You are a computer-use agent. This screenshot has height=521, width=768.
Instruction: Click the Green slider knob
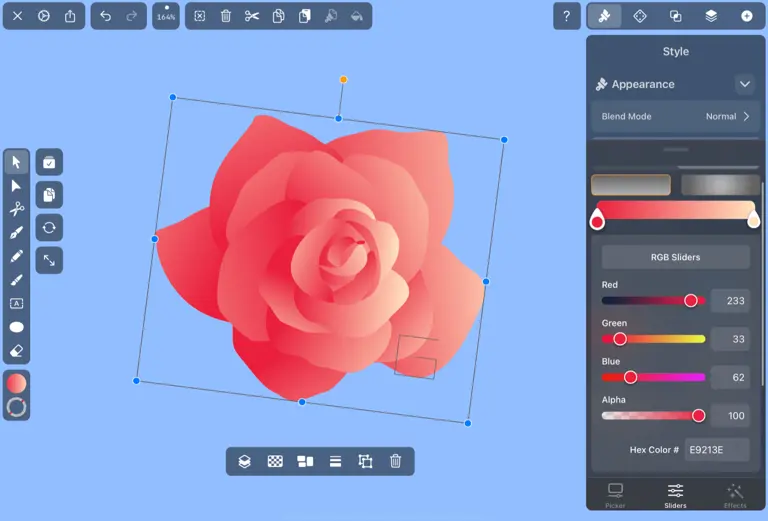pos(620,339)
